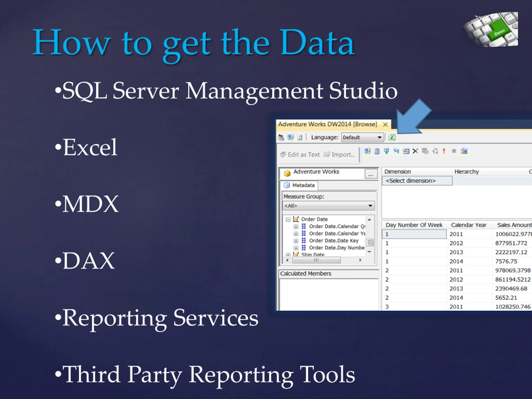Click the 877951.772 sales amount cell
Screen dimensions: 532x399
point(512,243)
